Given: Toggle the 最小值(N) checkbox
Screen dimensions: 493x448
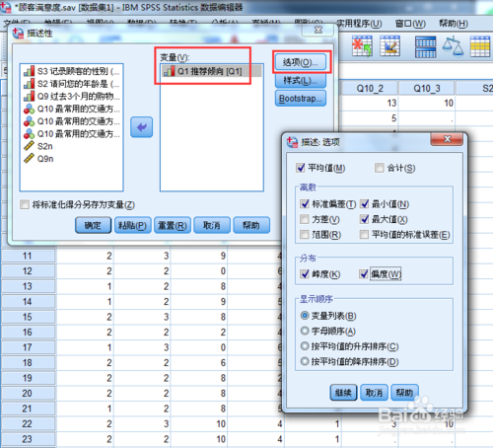Looking at the screenshot, I should (364, 204).
